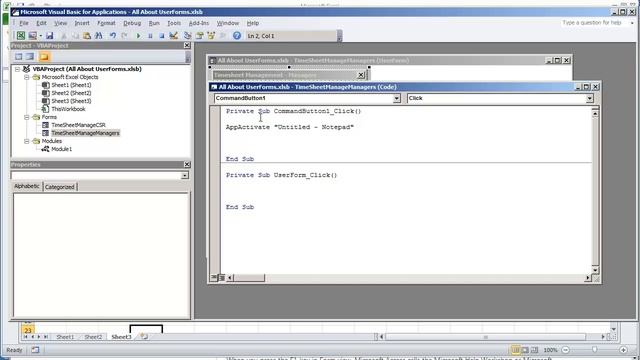Click the Procedure View icon in code window

coord(214,278)
